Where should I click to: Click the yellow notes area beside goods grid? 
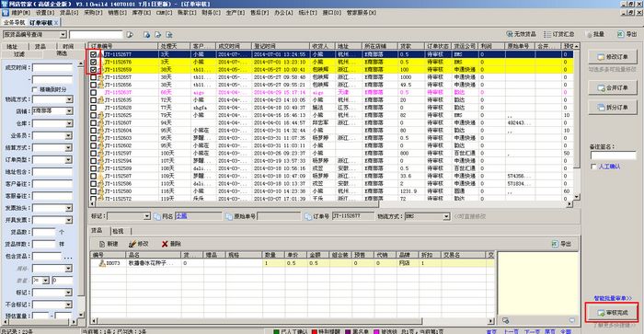pos(538,283)
